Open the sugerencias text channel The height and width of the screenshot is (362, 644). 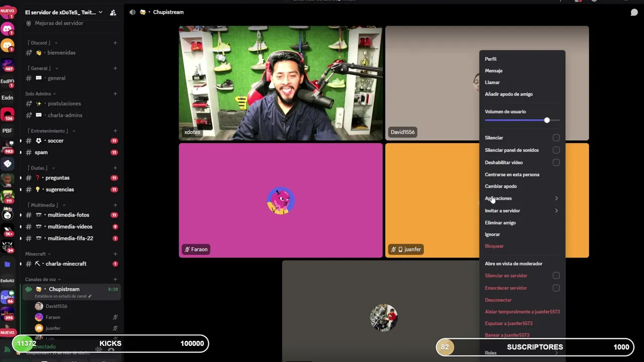(x=70, y=190)
